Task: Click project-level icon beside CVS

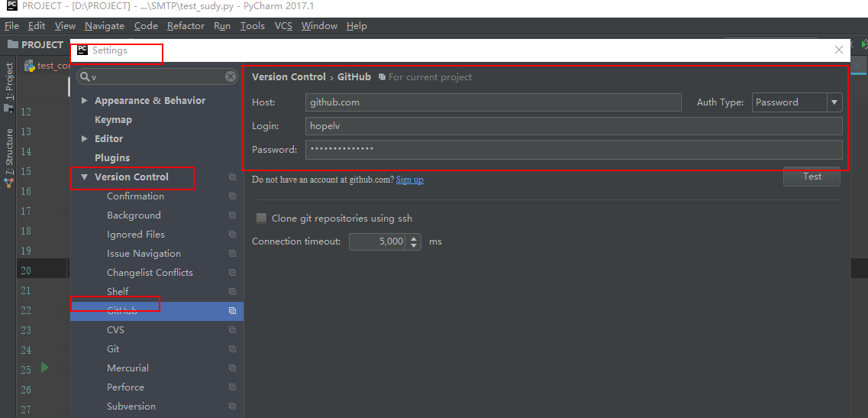Action: pos(233,330)
